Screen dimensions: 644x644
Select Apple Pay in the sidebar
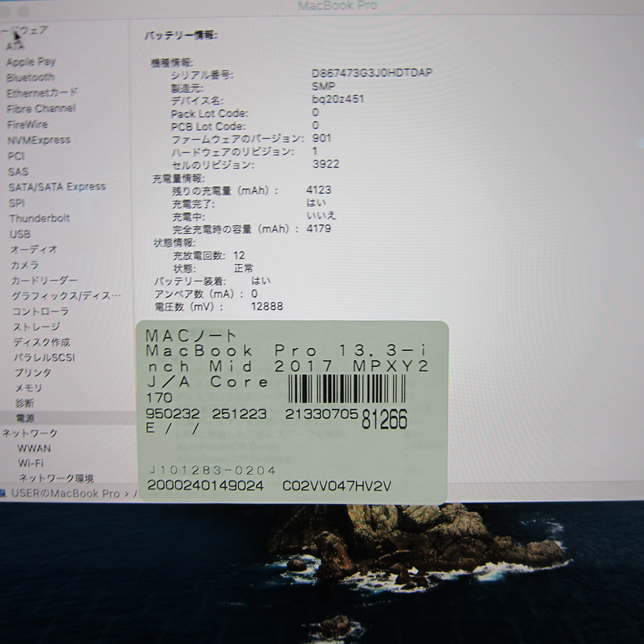click(x=31, y=62)
